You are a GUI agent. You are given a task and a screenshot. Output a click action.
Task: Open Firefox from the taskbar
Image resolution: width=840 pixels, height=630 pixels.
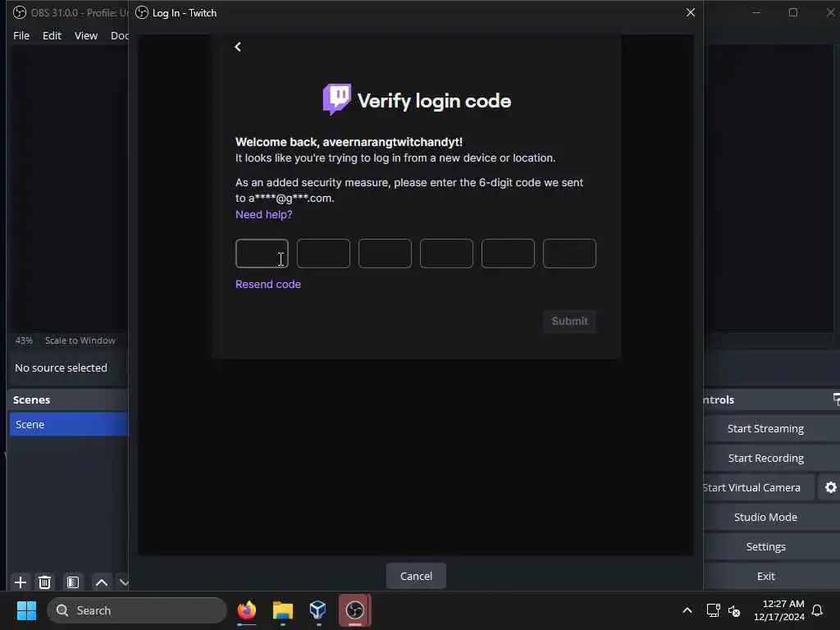coord(247,610)
